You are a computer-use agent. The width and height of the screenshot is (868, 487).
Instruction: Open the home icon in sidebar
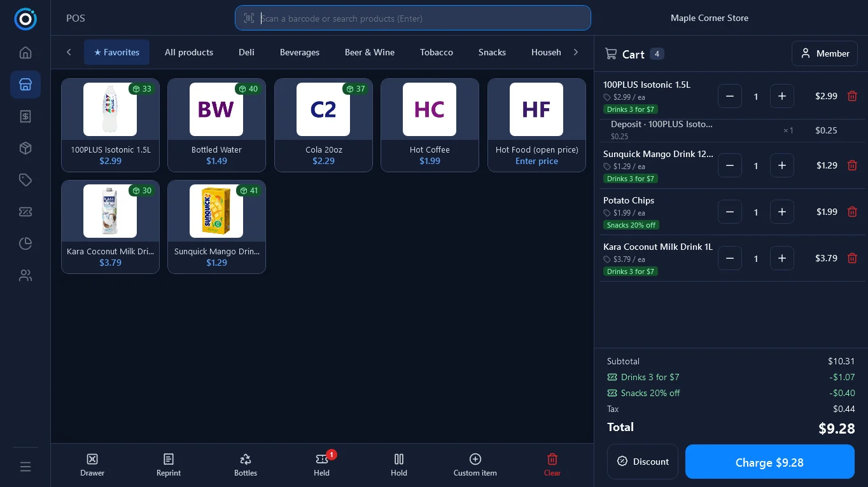click(x=25, y=52)
